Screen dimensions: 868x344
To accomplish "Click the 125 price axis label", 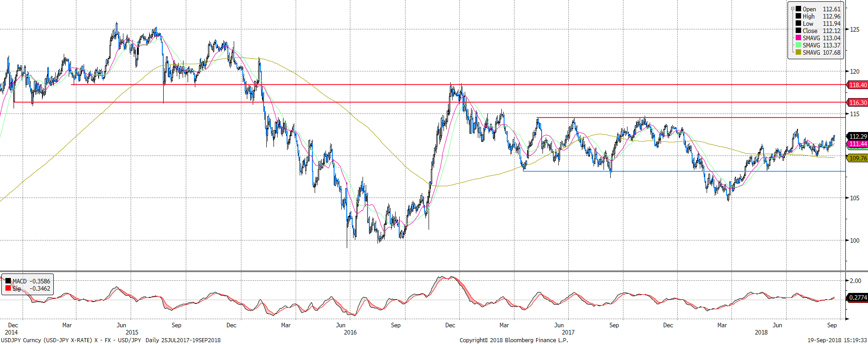I will pos(854,29).
